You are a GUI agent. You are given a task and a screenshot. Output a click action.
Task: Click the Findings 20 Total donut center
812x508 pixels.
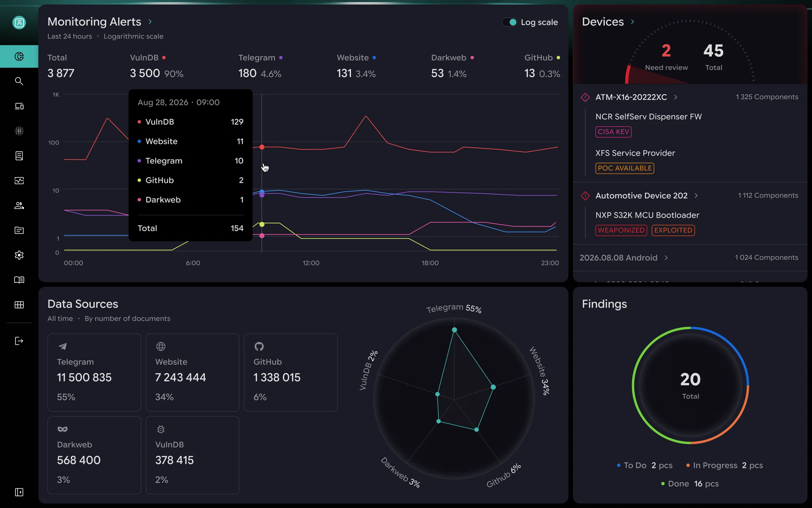690,385
